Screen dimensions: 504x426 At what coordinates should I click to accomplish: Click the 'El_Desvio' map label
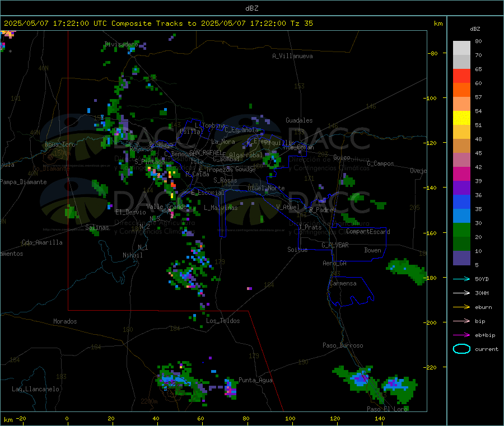pos(130,212)
